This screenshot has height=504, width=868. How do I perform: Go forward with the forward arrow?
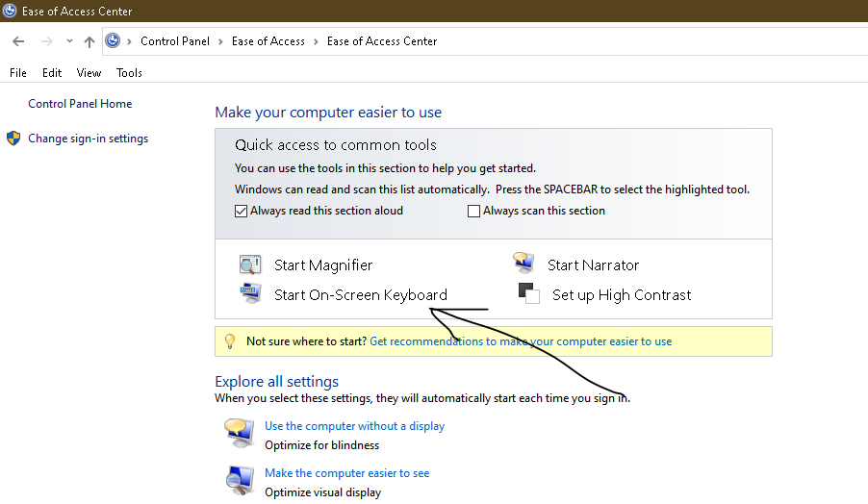click(x=47, y=41)
